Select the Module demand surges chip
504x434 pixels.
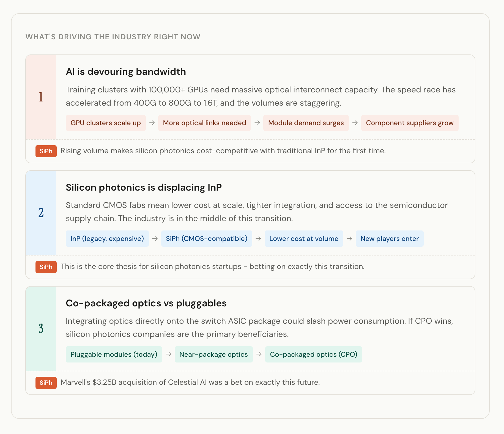click(306, 123)
